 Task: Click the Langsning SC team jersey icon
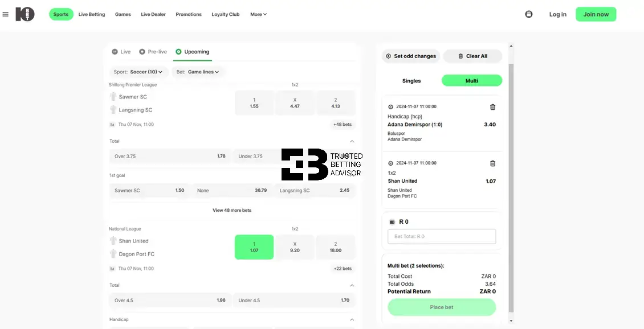[113, 109]
